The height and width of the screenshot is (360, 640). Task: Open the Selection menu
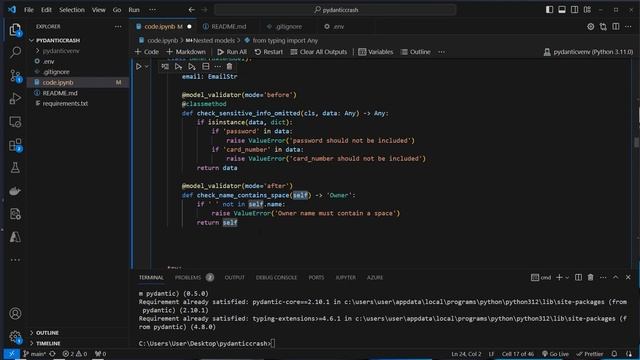click(71, 10)
